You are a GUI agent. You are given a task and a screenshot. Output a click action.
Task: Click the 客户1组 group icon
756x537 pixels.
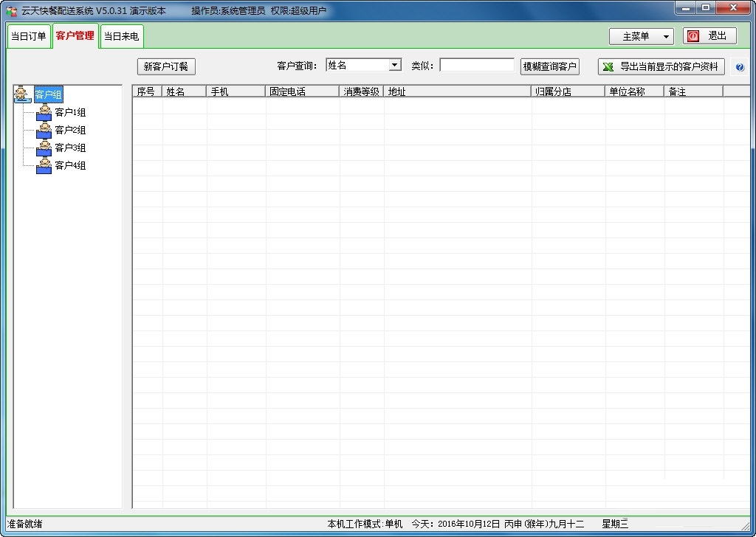tap(44, 113)
